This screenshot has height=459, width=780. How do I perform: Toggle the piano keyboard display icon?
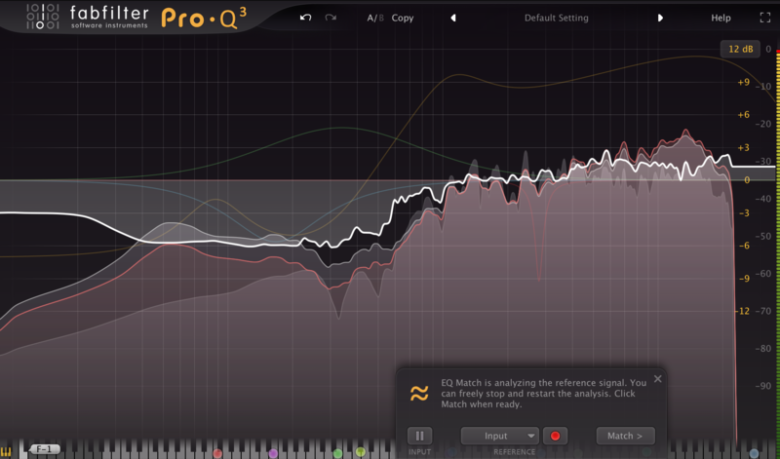point(6,451)
